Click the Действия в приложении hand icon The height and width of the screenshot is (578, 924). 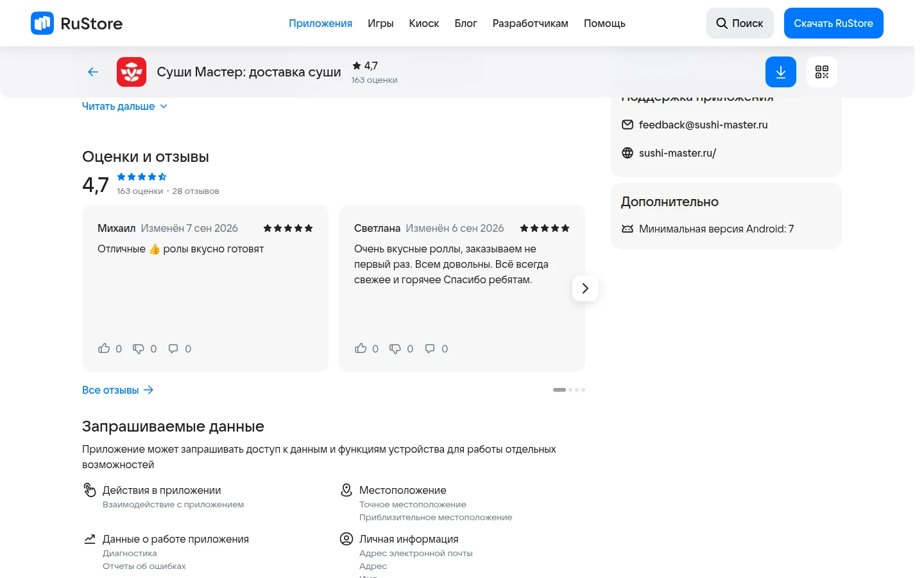[x=90, y=490]
